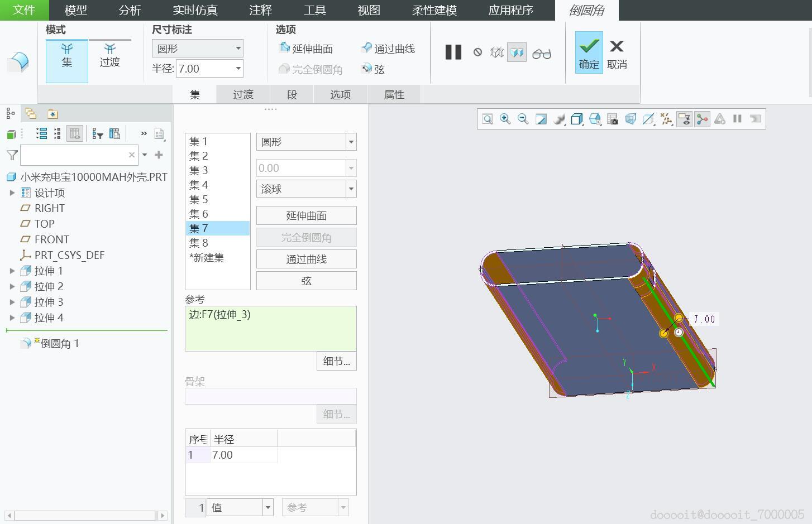The width and height of the screenshot is (812, 524).
Task: Enable the 3D glasses stereo view icon
Action: (541, 52)
